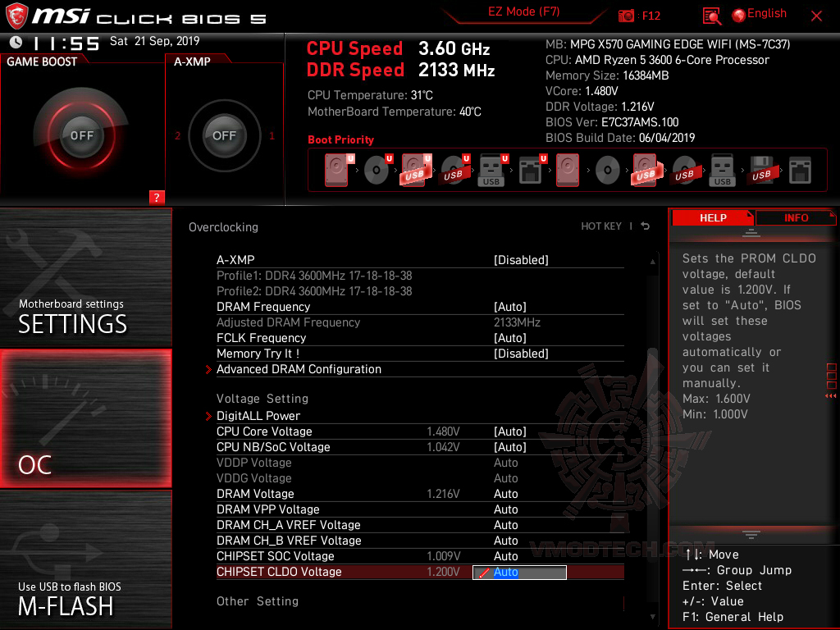The width and height of the screenshot is (840, 630).
Task: Select the legacy optical disc boot device icon
Action: [x=608, y=171]
